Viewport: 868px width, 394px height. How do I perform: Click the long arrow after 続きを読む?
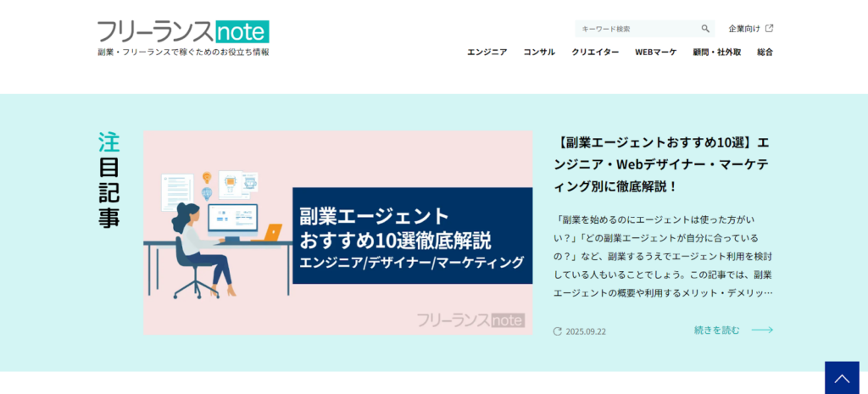pos(762,330)
